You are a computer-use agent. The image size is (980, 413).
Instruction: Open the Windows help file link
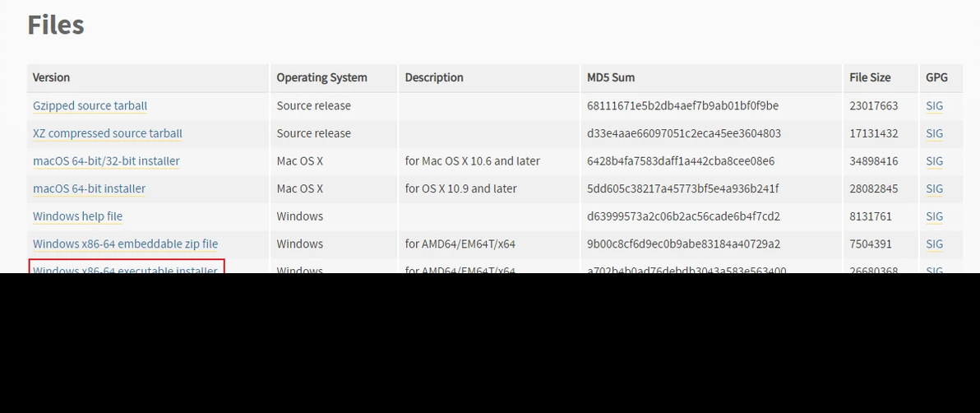coord(77,216)
